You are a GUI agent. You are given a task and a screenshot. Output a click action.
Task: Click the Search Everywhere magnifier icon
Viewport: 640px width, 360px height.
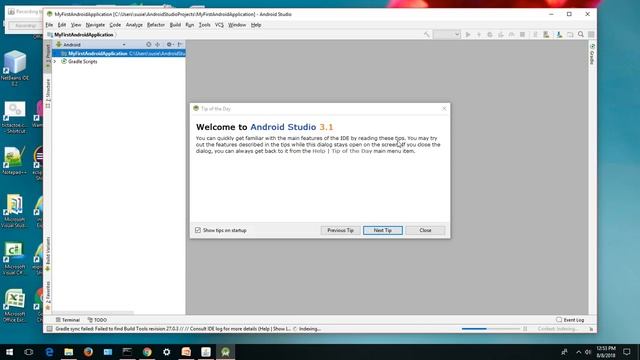pos(581,35)
